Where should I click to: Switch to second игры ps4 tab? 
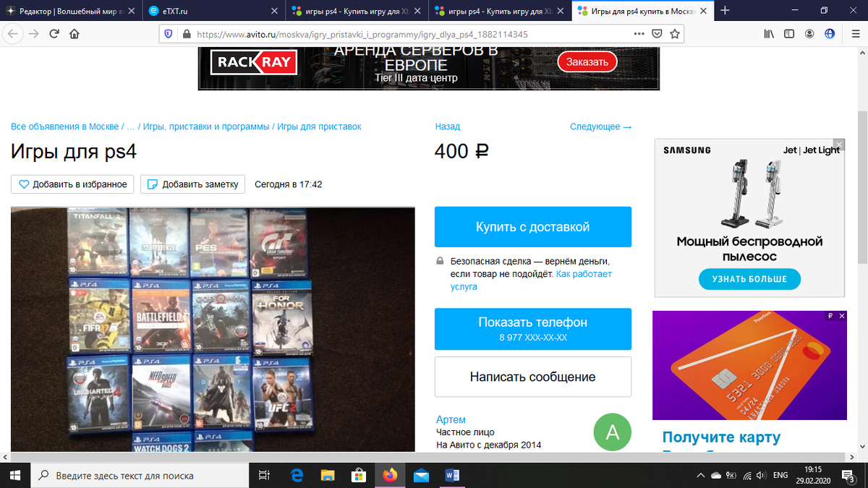(x=498, y=11)
